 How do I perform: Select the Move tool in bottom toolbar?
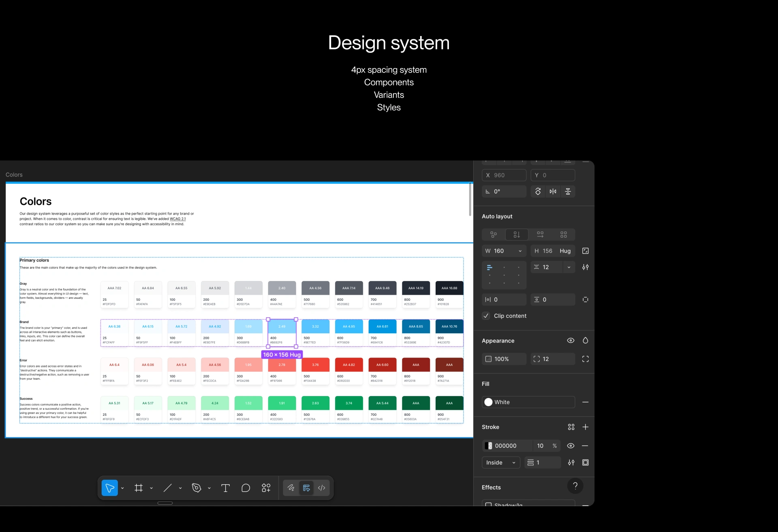click(x=109, y=488)
